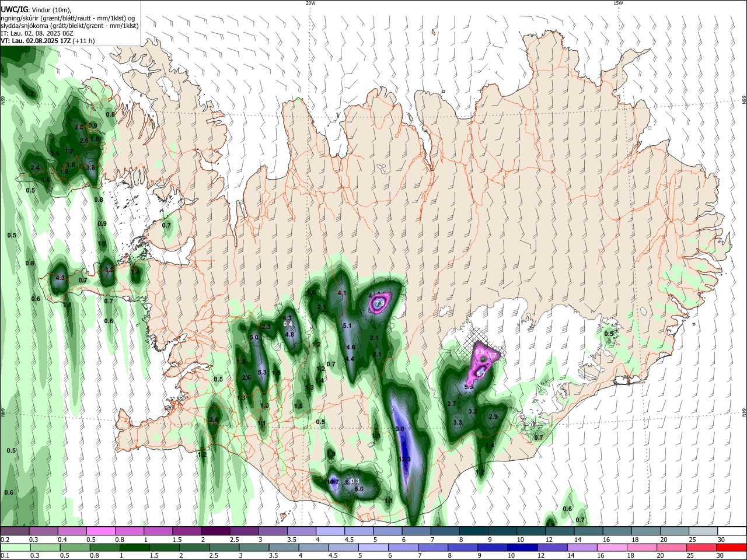
Task: Select the 9.0 rainfall value label
Action: (x=400, y=429)
